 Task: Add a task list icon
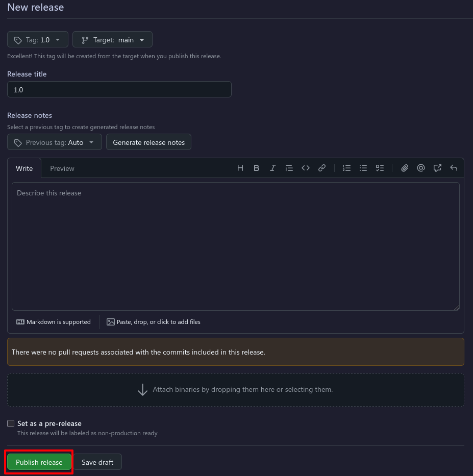pos(380,168)
